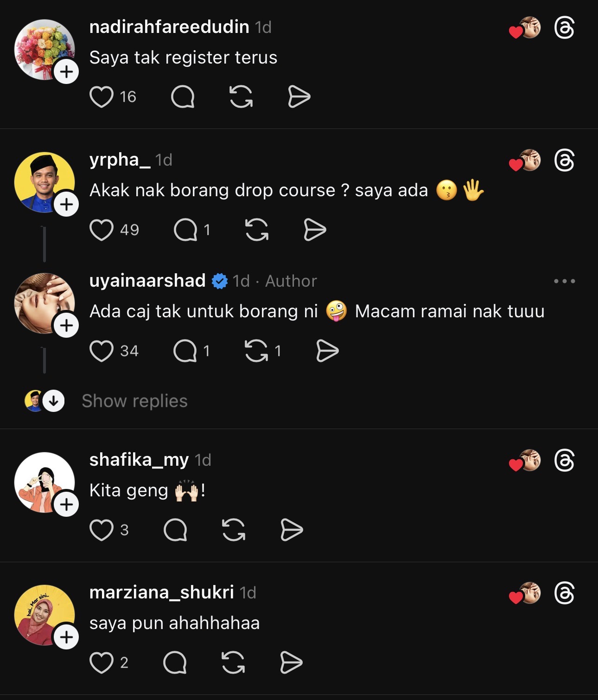Expand Show replies
The image size is (598, 700).
(134, 401)
